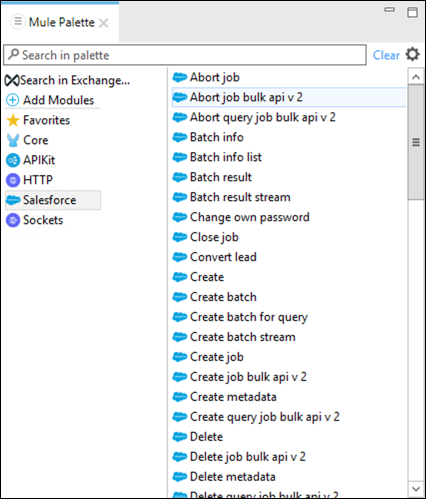Click the icon beside Delete
The image size is (426, 499).
180,437
